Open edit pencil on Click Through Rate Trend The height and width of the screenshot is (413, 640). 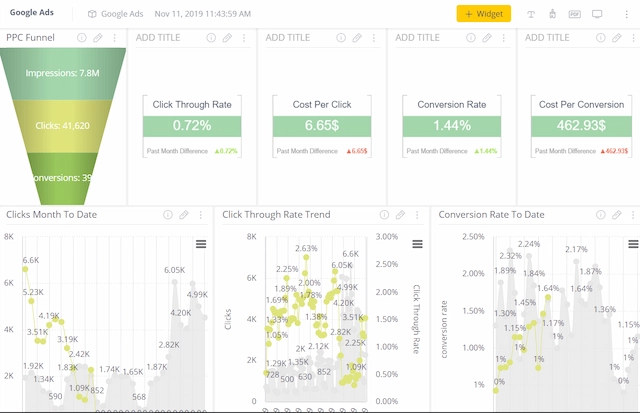pyautogui.click(x=400, y=215)
